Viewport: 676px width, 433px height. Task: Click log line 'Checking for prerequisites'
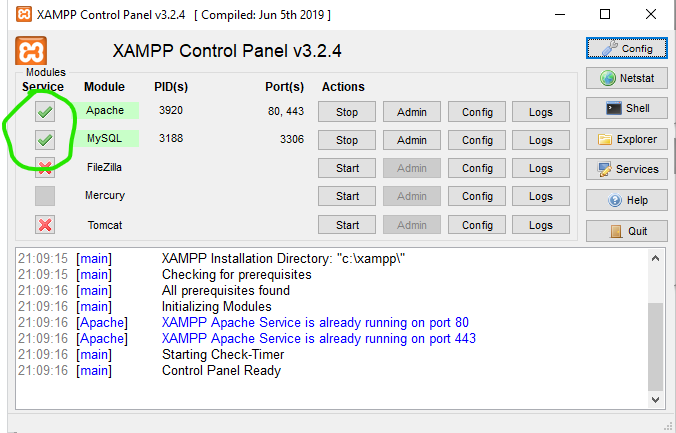coord(236,275)
